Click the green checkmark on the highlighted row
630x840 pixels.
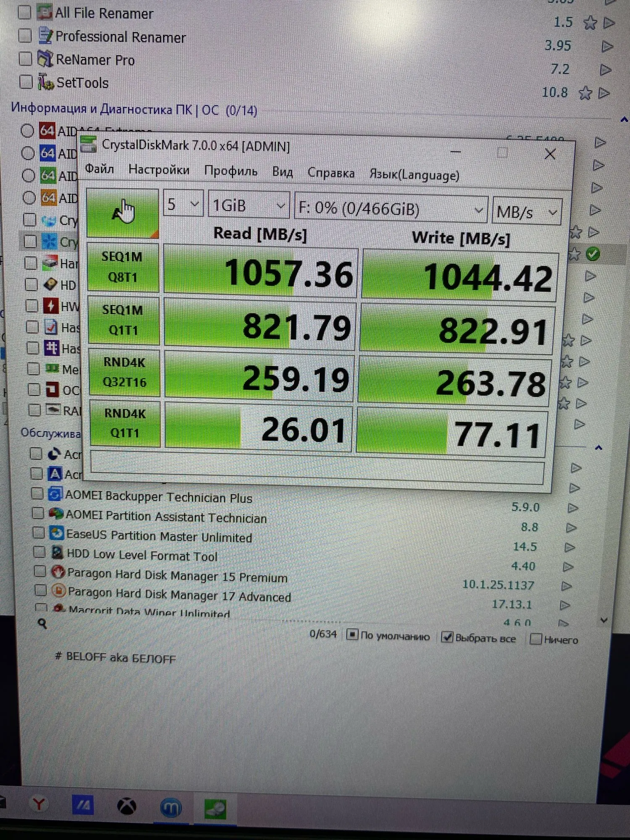[593, 254]
